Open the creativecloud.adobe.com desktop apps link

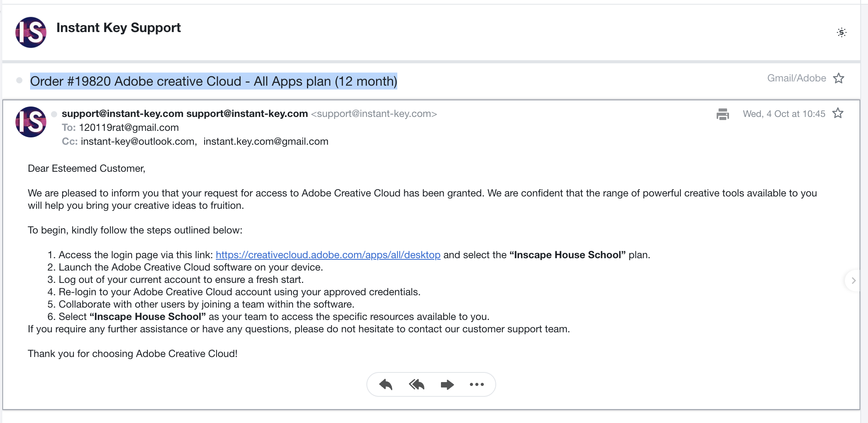[328, 255]
